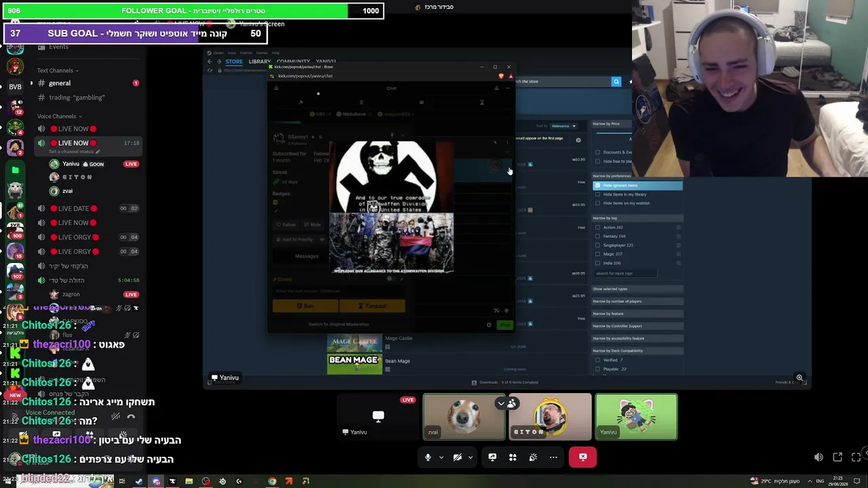Open the server icon with badge 107
The image size is (868, 488).
click(15, 270)
